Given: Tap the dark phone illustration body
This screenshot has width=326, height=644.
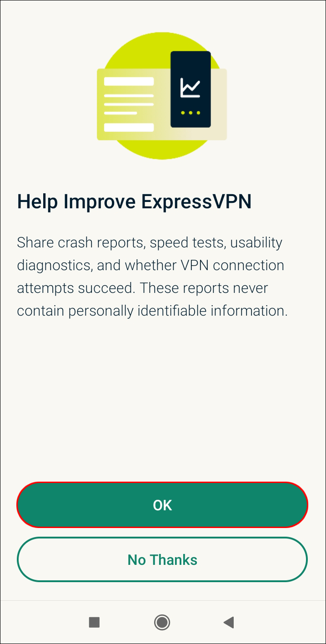Looking at the screenshot, I should click(191, 90).
